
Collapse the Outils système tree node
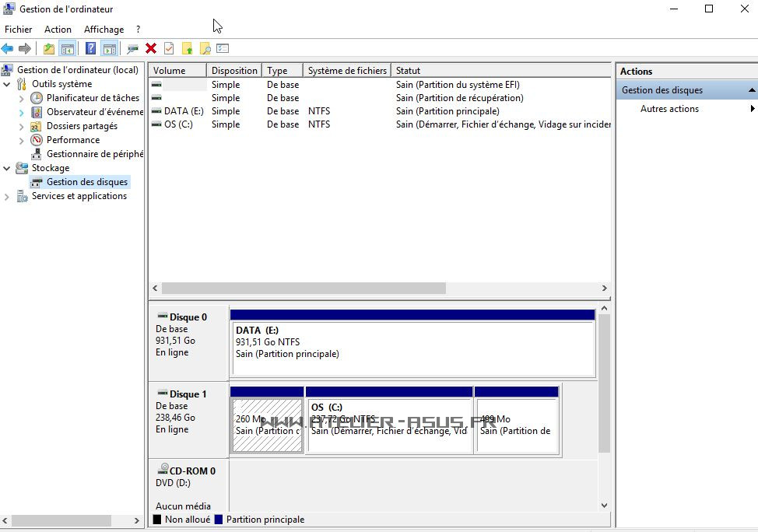(7, 84)
